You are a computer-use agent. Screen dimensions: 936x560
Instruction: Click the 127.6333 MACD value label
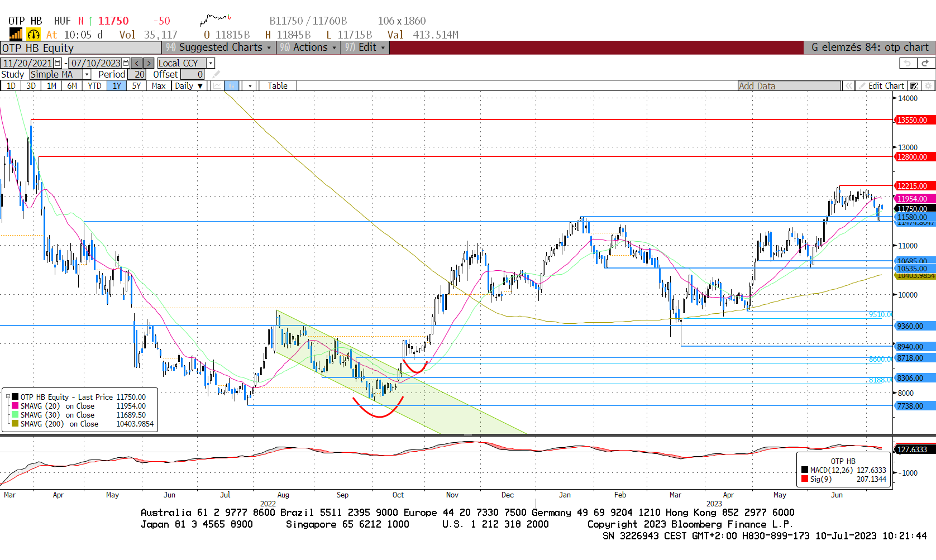(915, 449)
